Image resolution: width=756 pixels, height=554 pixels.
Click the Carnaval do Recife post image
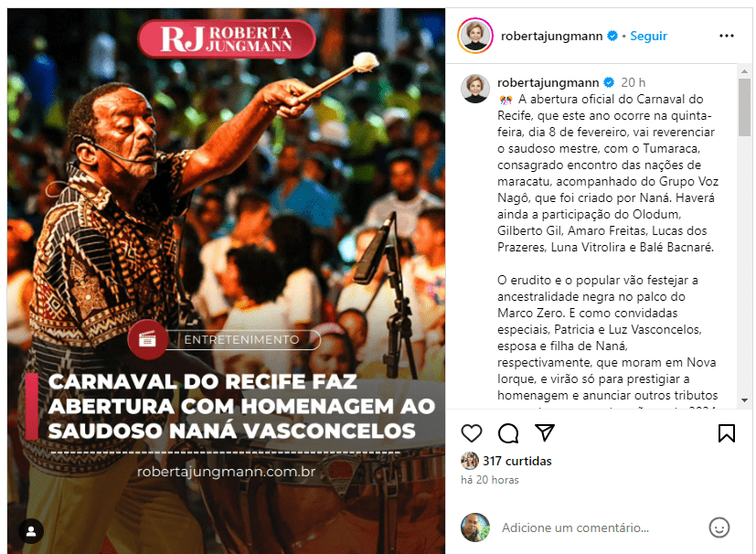coord(226,281)
